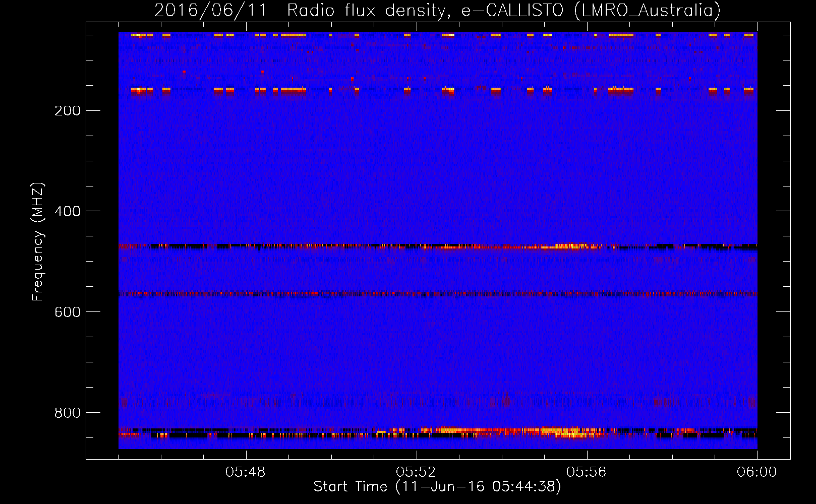Click the 05:48 time axis label

pos(246,472)
